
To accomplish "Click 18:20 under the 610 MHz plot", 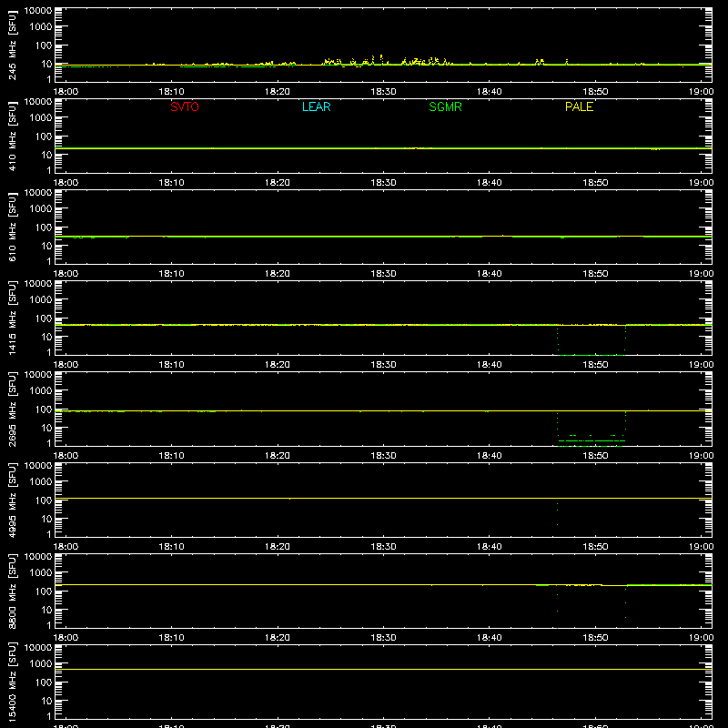I will (x=278, y=274).
